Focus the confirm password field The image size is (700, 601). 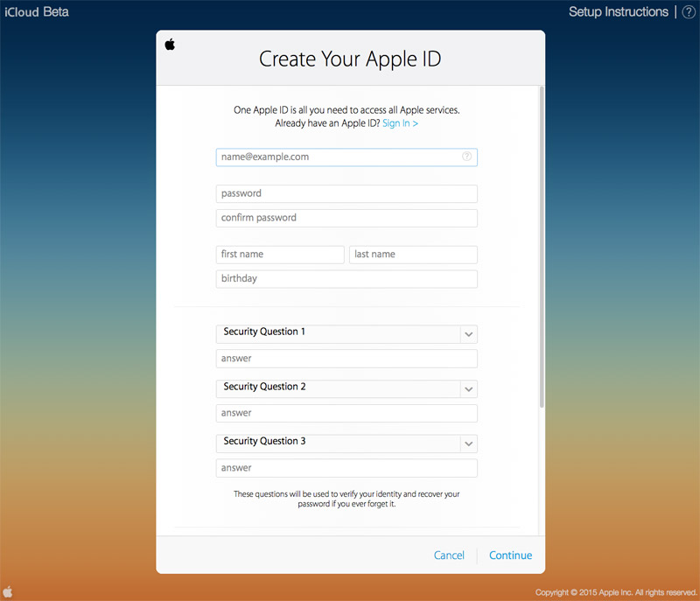point(346,218)
